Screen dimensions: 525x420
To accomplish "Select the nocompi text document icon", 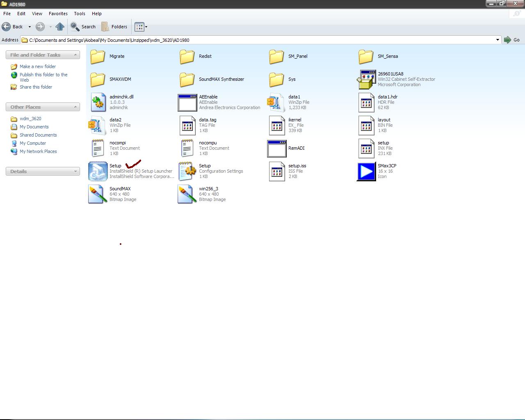I will (x=98, y=148).
